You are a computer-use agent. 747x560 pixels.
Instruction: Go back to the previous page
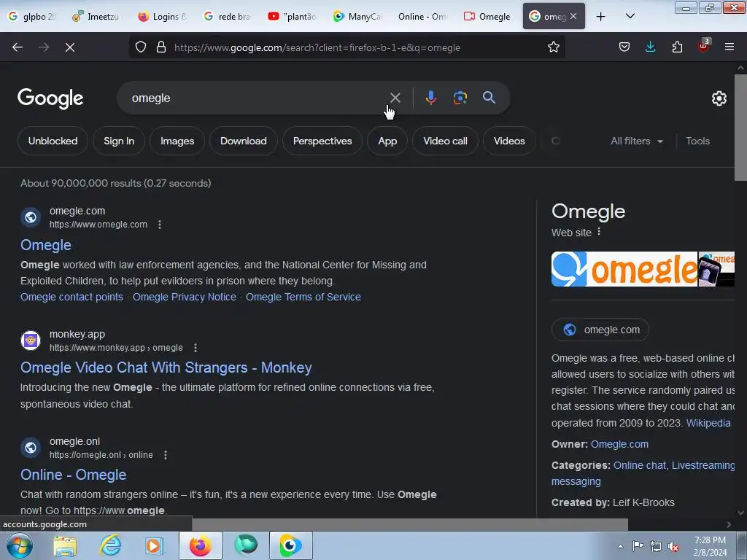coord(18,47)
